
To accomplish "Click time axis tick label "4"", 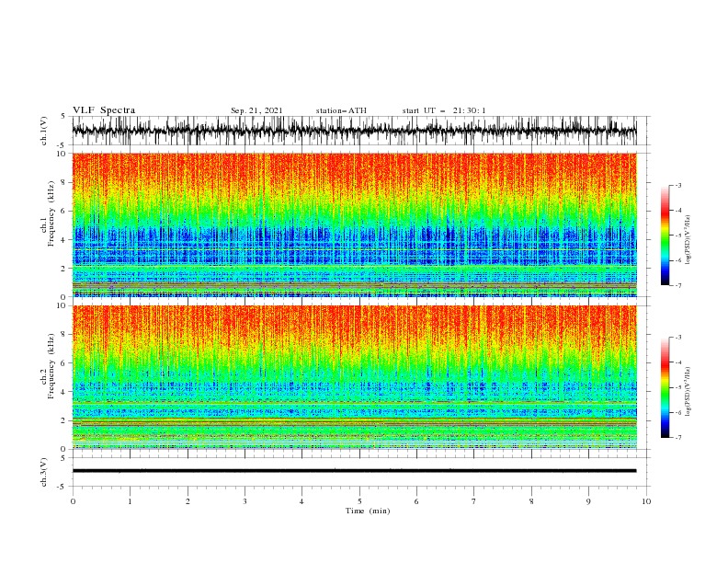I will tap(301, 501).
